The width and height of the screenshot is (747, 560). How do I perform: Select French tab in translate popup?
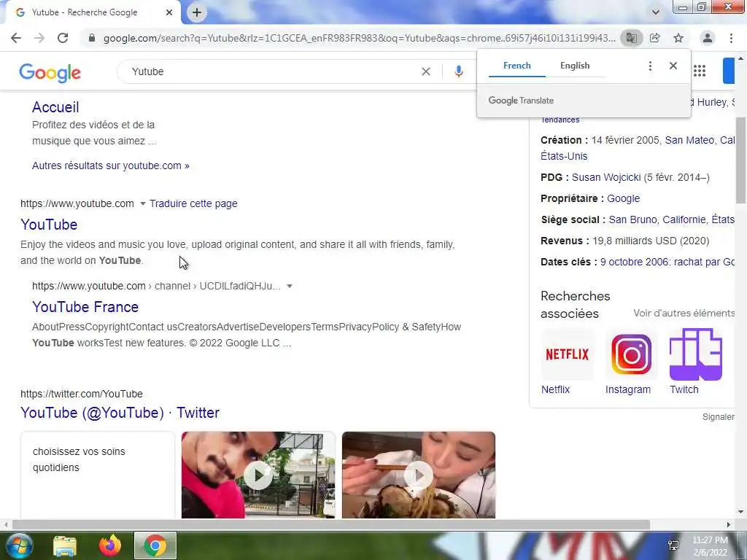point(517,66)
